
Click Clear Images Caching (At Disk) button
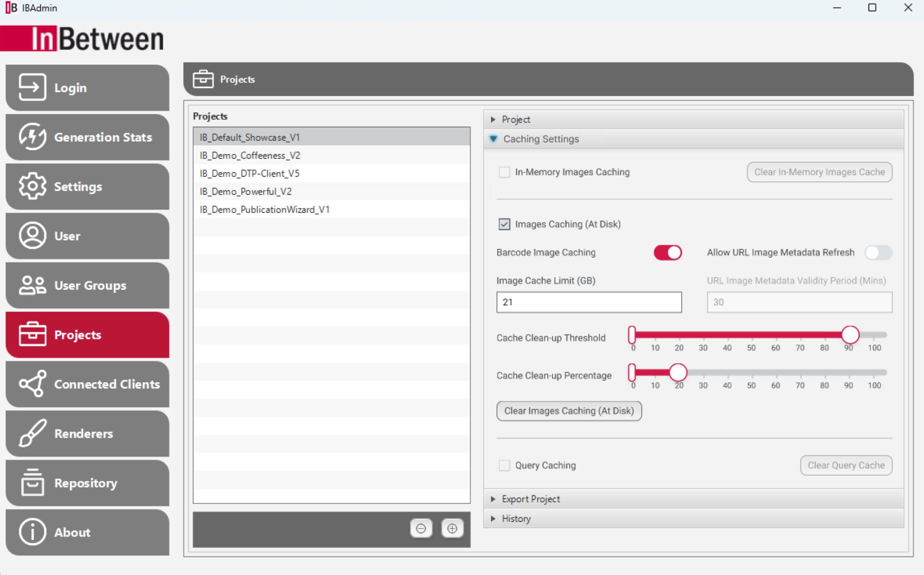pos(569,411)
